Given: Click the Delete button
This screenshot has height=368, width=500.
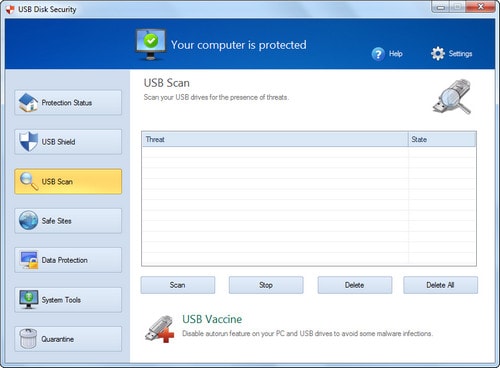Looking at the screenshot, I should (355, 285).
